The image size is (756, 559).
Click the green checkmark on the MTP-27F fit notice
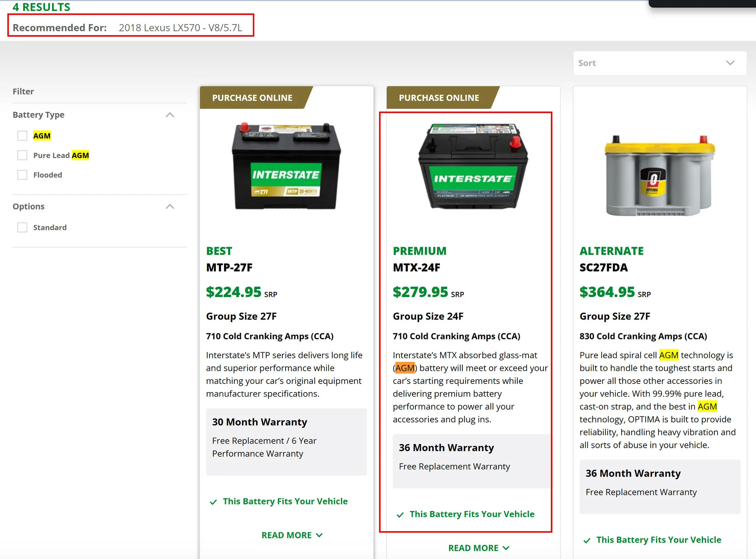click(213, 502)
